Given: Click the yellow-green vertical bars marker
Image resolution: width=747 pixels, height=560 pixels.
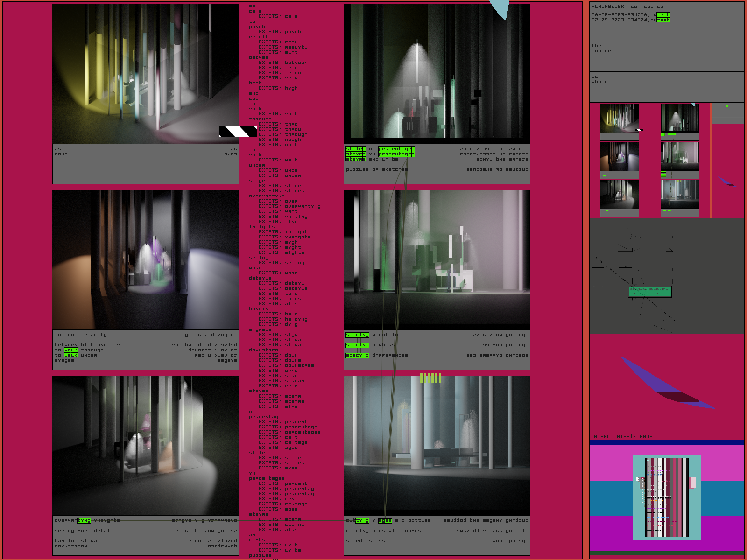Looking at the screenshot, I should pyautogui.click(x=430, y=378).
